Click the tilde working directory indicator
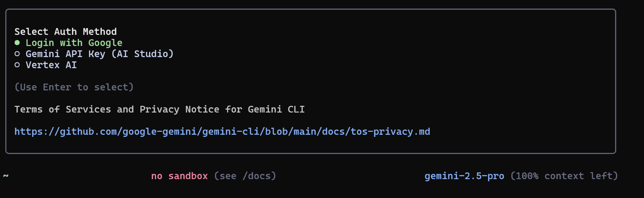The width and height of the screenshot is (644, 198). (6, 176)
